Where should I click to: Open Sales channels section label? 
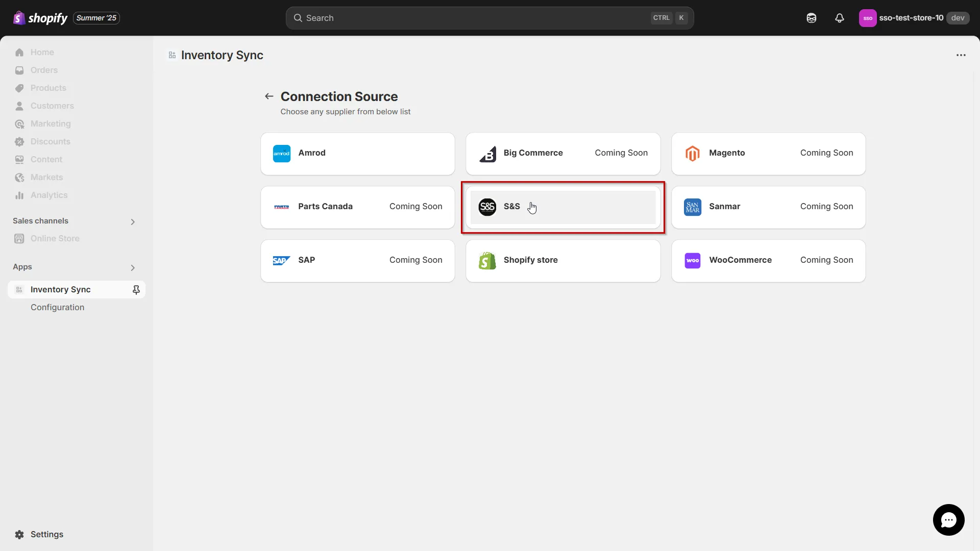click(x=40, y=220)
